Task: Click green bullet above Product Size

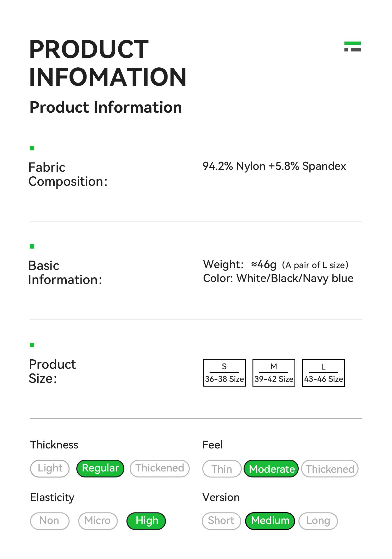Action: [x=32, y=345]
